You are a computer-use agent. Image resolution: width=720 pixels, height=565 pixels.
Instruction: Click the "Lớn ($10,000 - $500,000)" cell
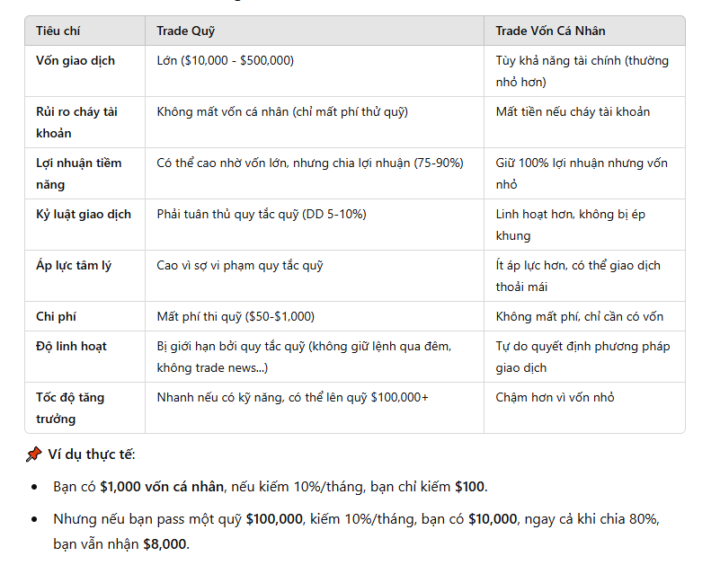point(225,61)
